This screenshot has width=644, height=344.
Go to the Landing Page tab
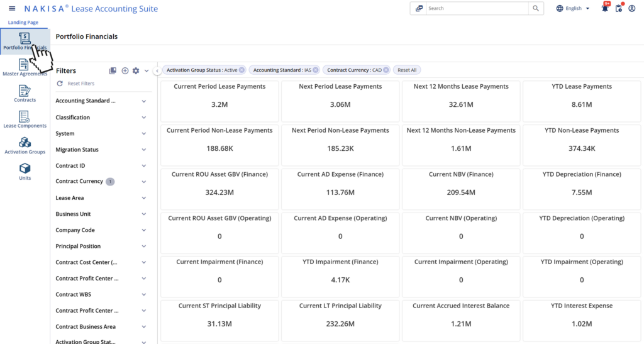click(23, 22)
